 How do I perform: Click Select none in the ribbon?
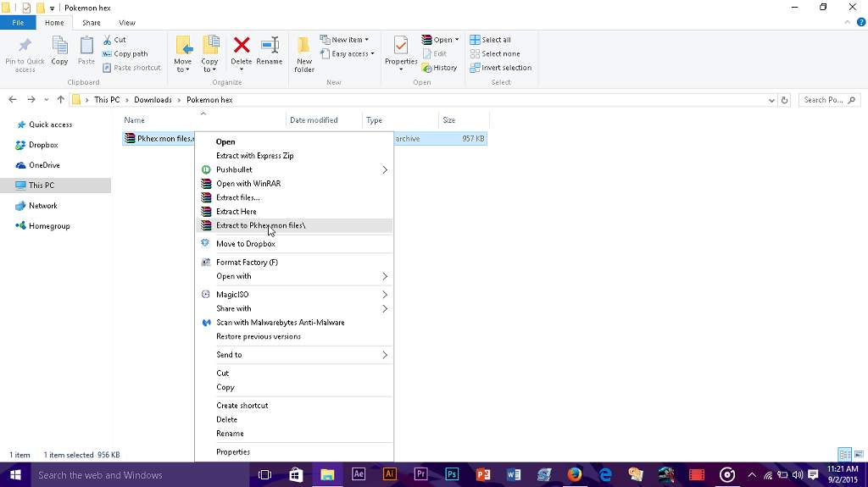coord(495,53)
